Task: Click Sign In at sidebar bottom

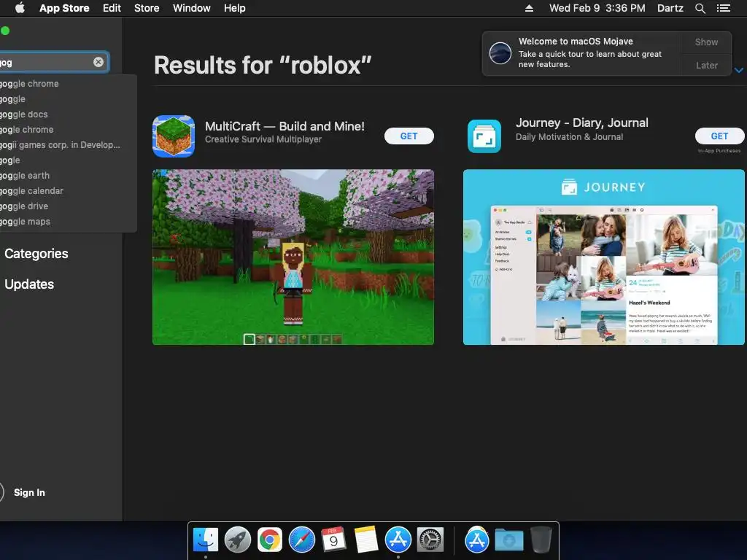Action: [29, 492]
